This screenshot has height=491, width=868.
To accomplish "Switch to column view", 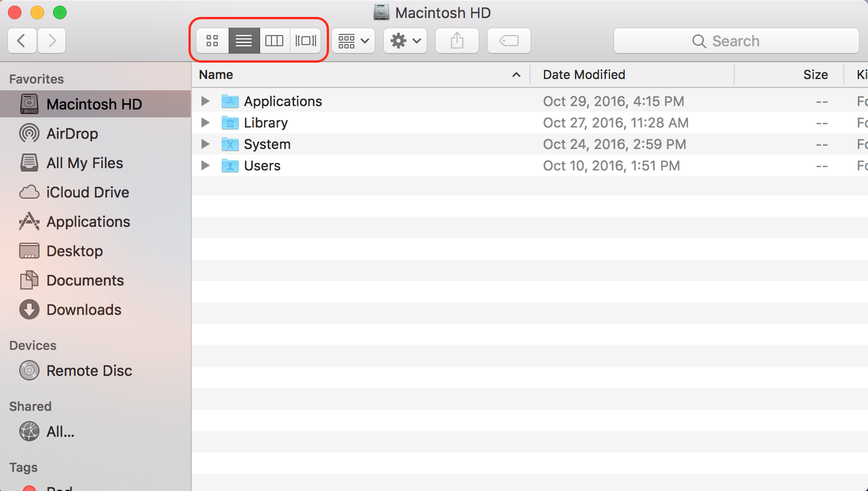I will click(x=274, y=41).
